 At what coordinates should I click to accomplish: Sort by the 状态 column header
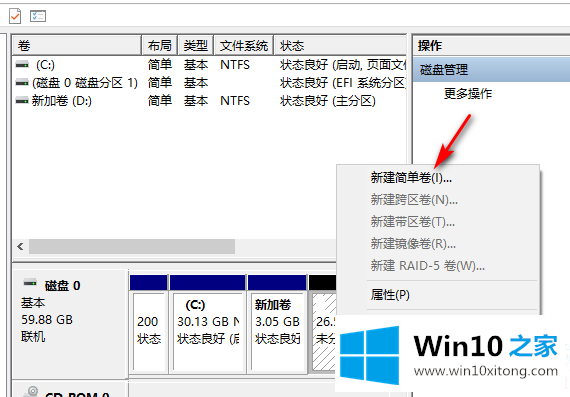(x=340, y=45)
